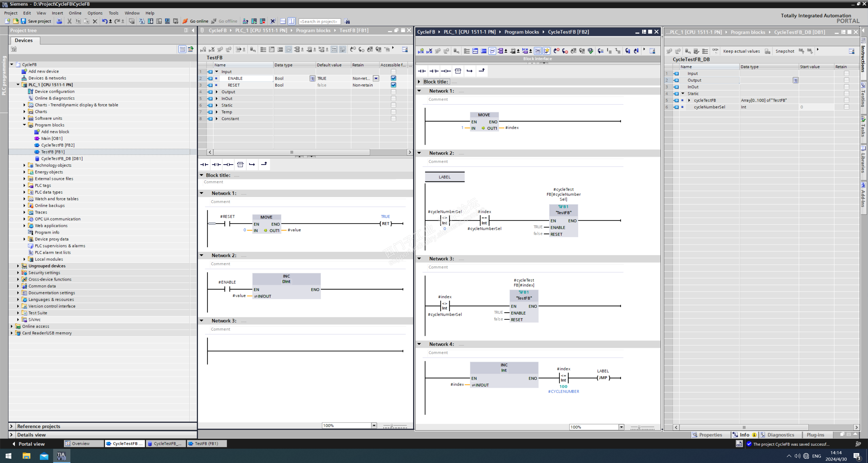Click Keep actual values button
Viewport: 868px width, 463px height.
point(741,51)
